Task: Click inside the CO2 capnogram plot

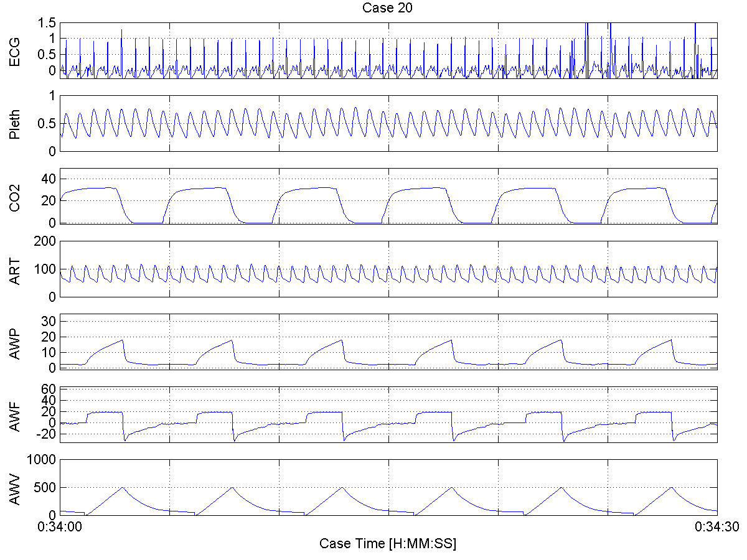Action: pyautogui.click(x=388, y=196)
